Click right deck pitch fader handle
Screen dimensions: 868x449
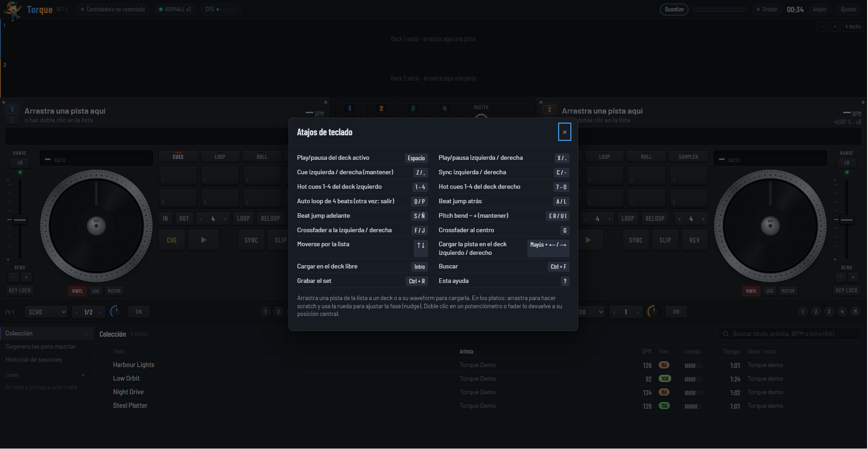tap(847, 220)
